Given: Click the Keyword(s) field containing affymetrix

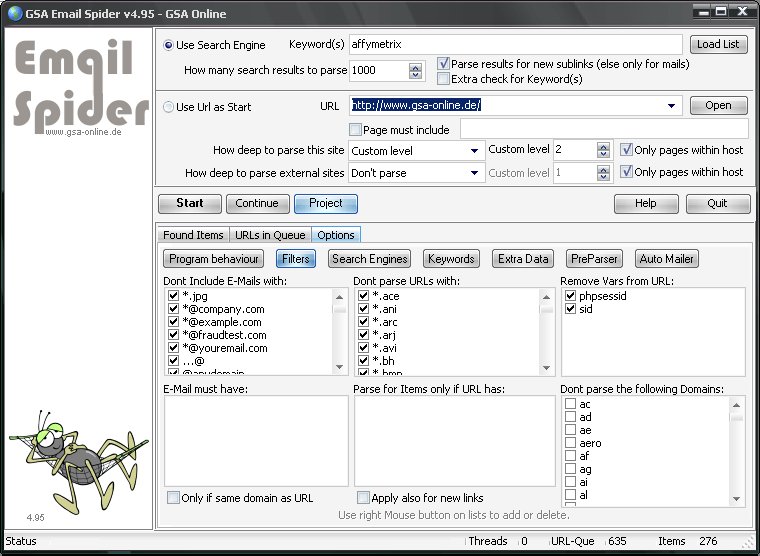Looking at the screenshot, I should (x=516, y=44).
